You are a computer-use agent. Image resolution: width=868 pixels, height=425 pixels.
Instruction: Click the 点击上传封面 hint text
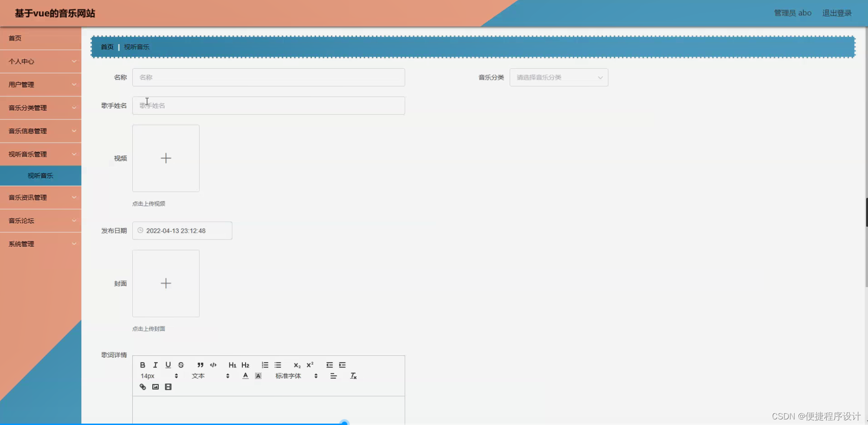coord(149,329)
